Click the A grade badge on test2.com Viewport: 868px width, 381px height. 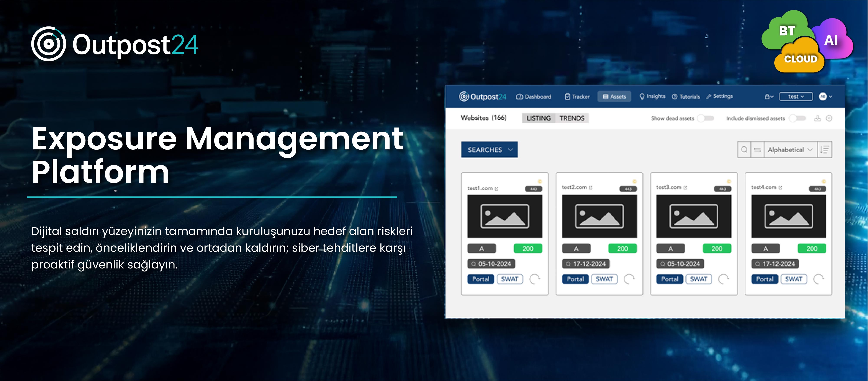coord(576,249)
